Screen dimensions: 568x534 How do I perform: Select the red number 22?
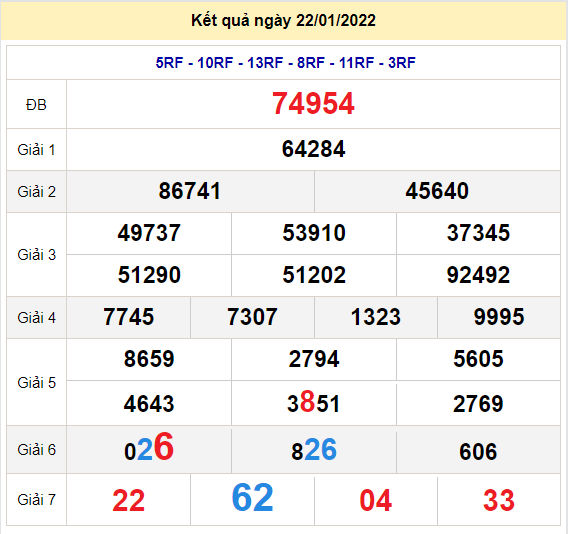pos(129,501)
